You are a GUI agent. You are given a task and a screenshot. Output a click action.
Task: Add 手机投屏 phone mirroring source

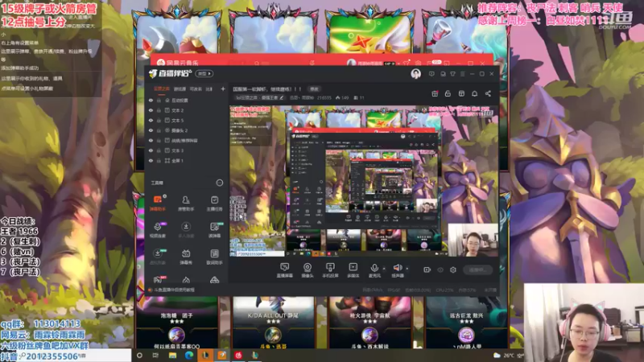point(330,270)
